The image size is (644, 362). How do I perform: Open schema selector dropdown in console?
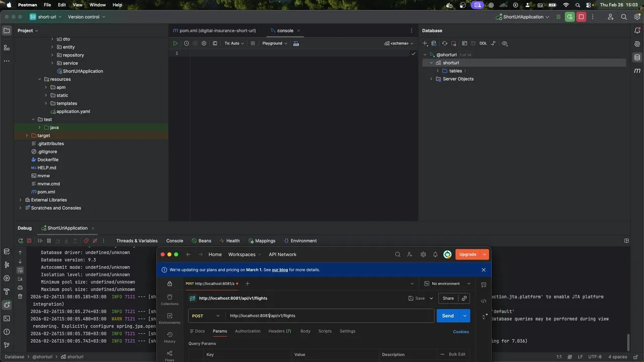pyautogui.click(x=399, y=43)
